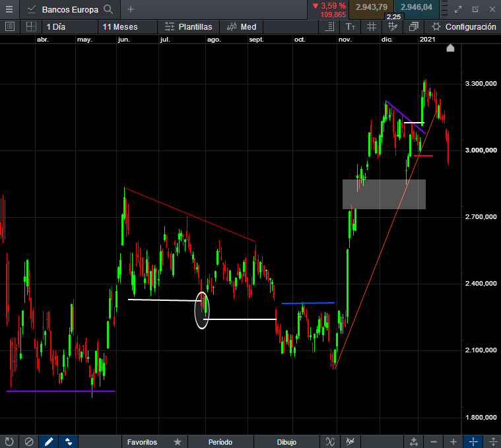Click the chart line icon beside Bancos Europa
Image resolution: width=501 pixels, height=448 pixels.
click(32, 10)
